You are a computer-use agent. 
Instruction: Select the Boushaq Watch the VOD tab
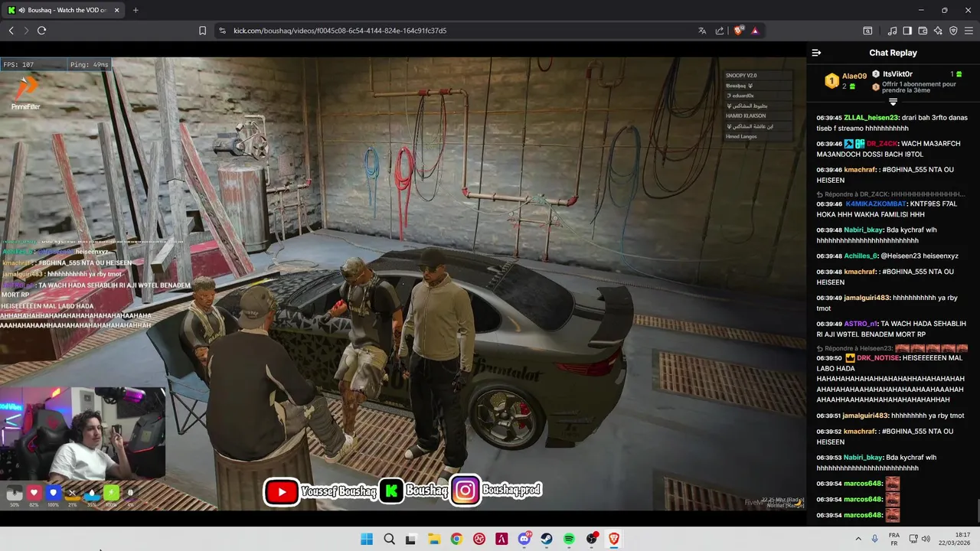point(64,10)
